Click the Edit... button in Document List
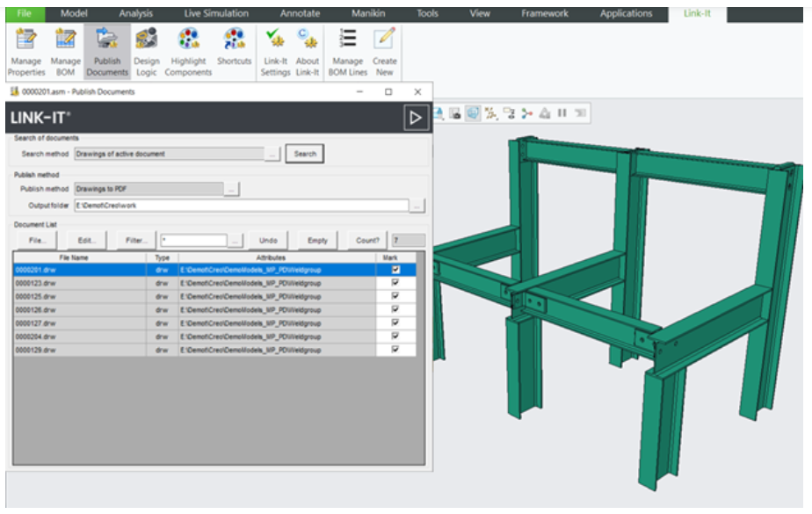This screenshot has height=514, width=812. (86, 241)
